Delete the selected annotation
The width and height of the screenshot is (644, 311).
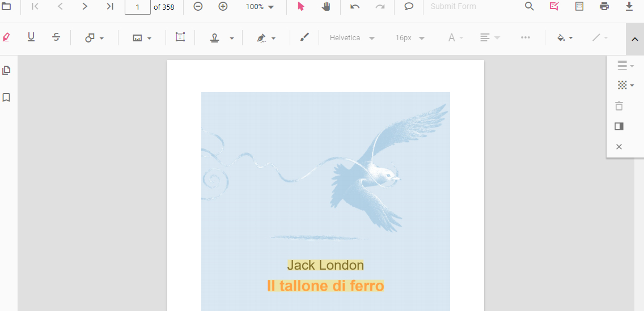[619, 106]
